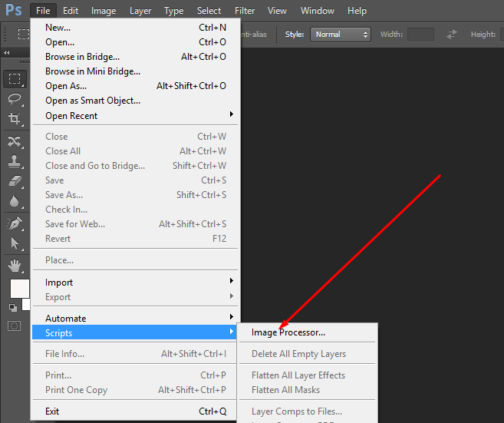504x423 pixels.
Task: Choose Open as Smart Object...
Action: (135, 101)
